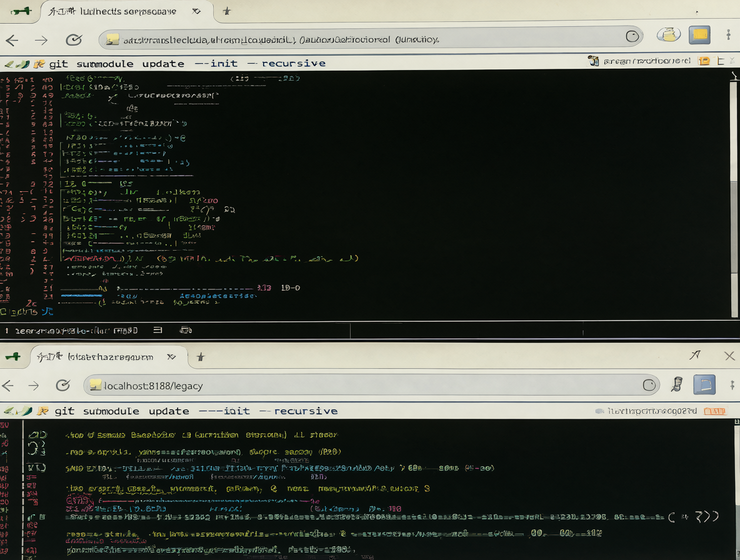Image resolution: width=740 pixels, height=560 pixels.
Task: Click the orange badge at right of bottom git toolbar
Action: click(714, 411)
